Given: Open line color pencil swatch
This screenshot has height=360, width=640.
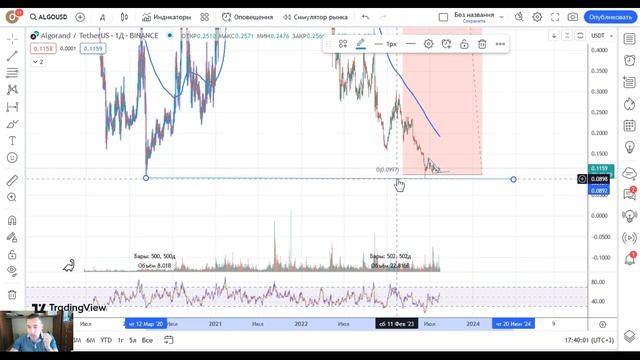Looking at the screenshot, I should 361,44.
